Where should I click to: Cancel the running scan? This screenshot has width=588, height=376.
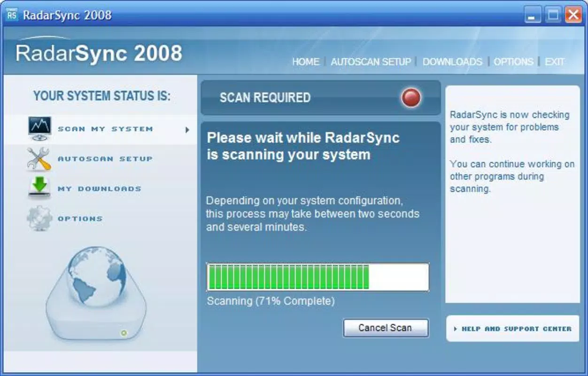(x=386, y=328)
